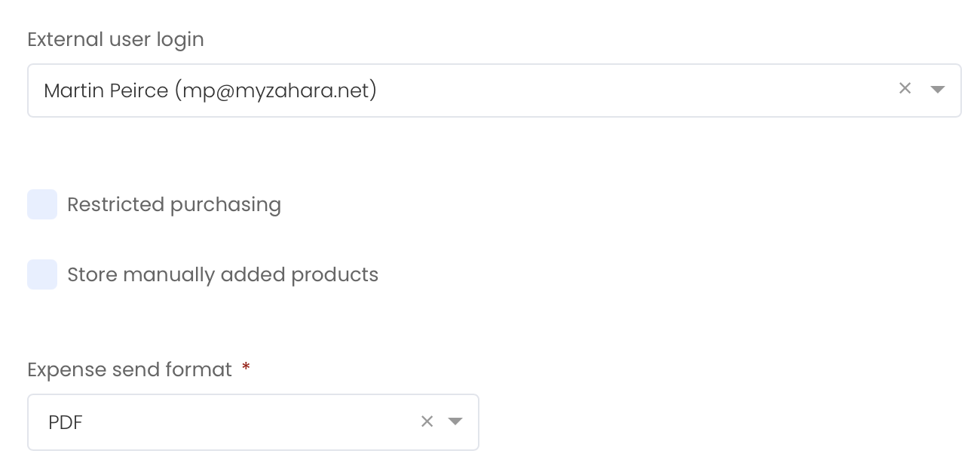Viewport: 980px width, 469px height.
Task: Click the External user login label
Action: tap(115, 38)
